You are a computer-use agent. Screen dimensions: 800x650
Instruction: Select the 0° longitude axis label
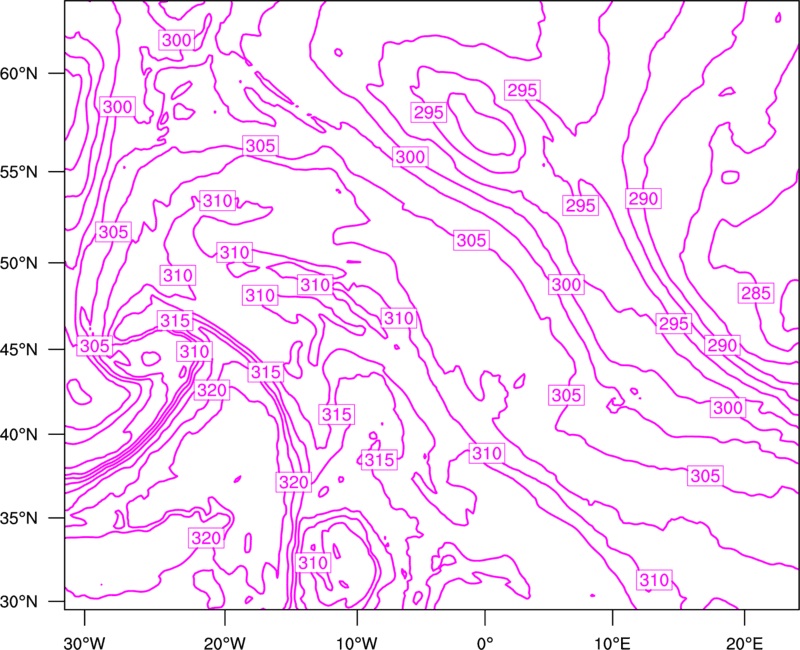point(485,643)
